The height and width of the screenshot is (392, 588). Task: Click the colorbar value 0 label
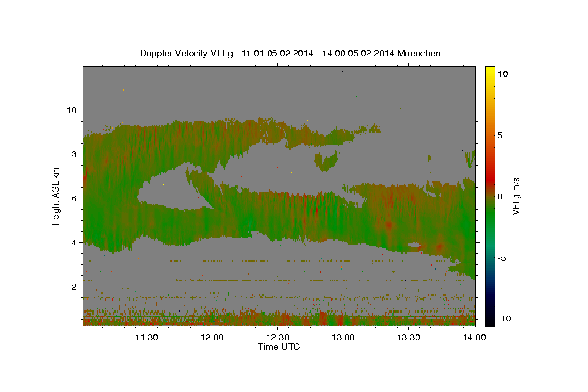pos(500,196)
